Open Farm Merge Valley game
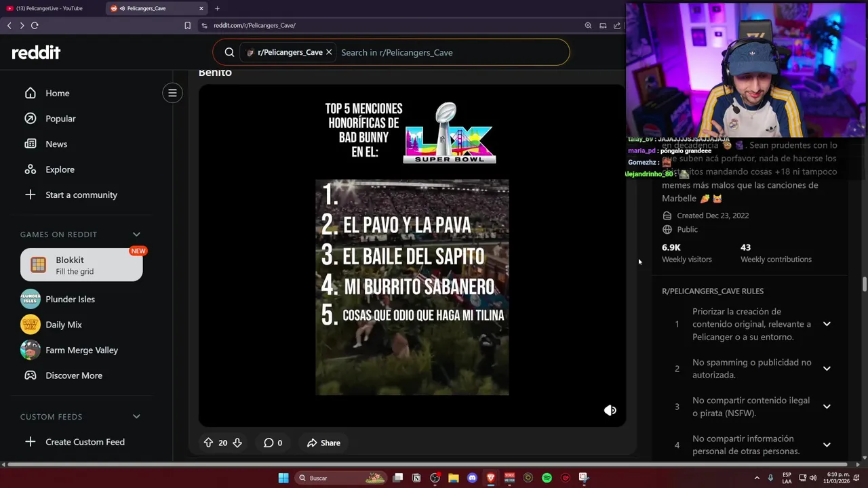The image size is (868, 488). pos(81,350)
